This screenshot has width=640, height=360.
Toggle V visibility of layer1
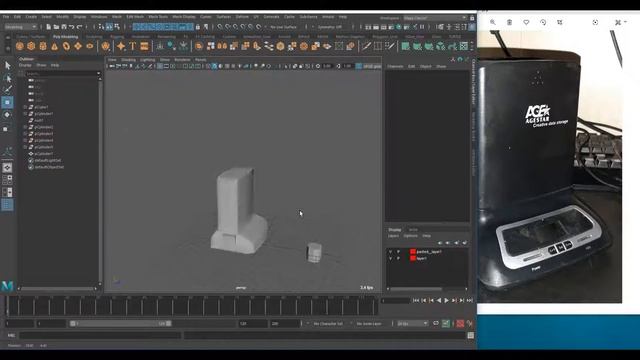tap(391, 258)
